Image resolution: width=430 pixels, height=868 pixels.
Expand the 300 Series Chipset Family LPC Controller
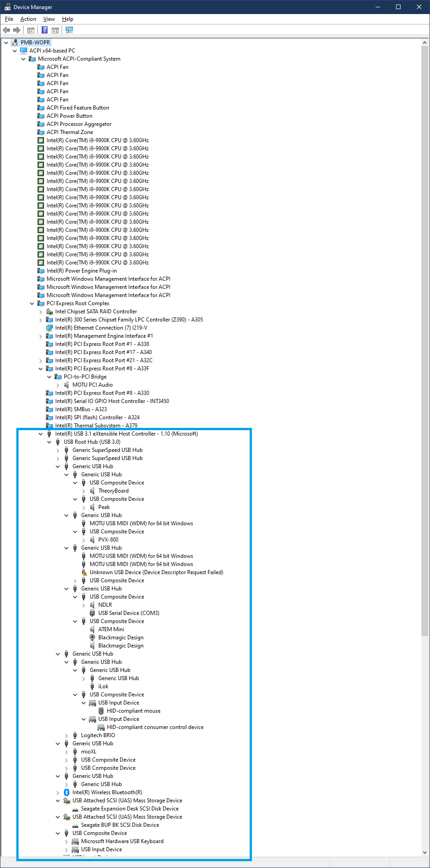(x=40, y=320)
